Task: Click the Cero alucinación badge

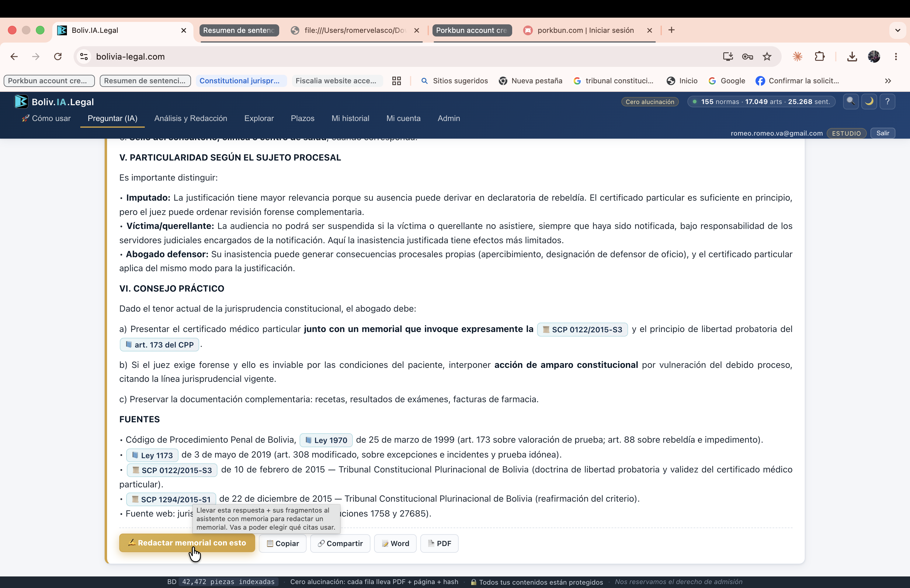Action: click(650, 102)
